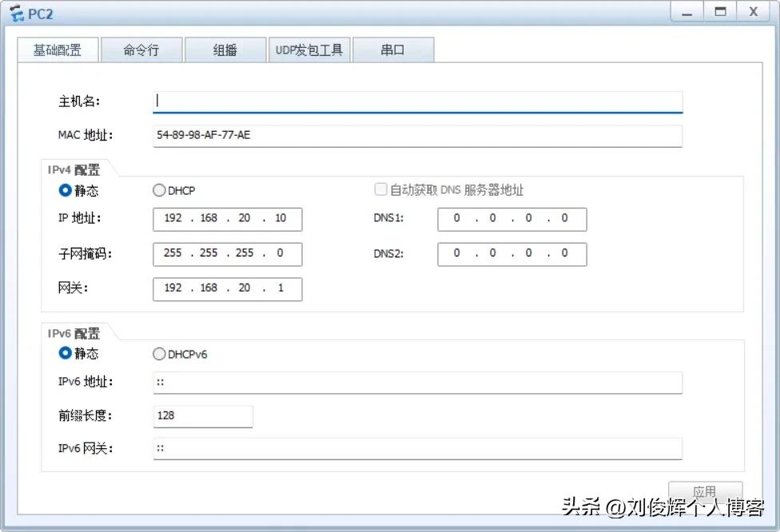
Task: Click the IP 地址 field 192.168.20.10
Action: click(227, 219)
